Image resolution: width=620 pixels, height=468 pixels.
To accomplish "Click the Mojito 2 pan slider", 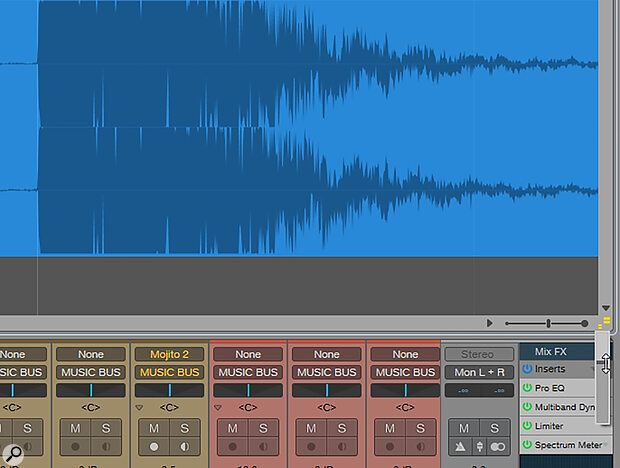I will [170, 391].
